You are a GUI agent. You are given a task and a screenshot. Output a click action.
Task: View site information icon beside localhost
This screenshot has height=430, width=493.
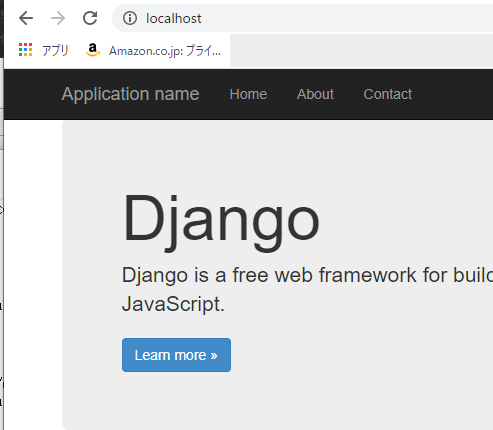(130, 18)
